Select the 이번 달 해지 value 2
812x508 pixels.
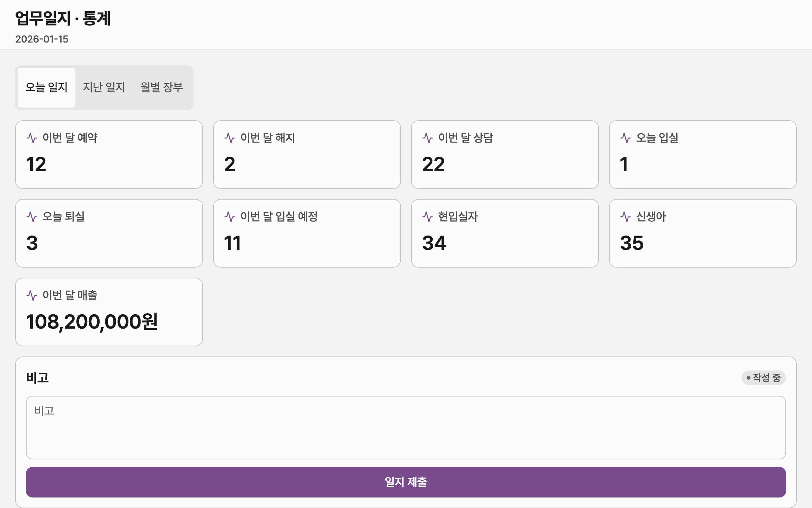tap(230, 164)
